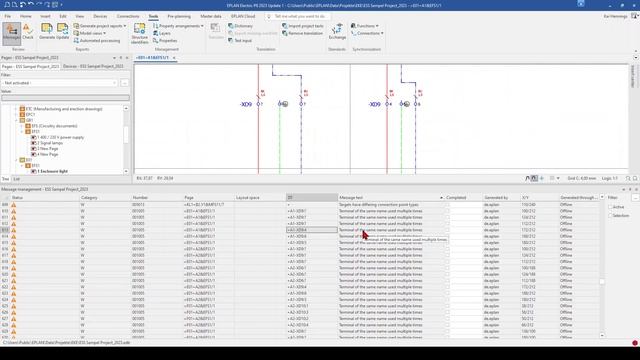
Task: Tick Completed checkbox in row 617
Action: pos(447,256)
